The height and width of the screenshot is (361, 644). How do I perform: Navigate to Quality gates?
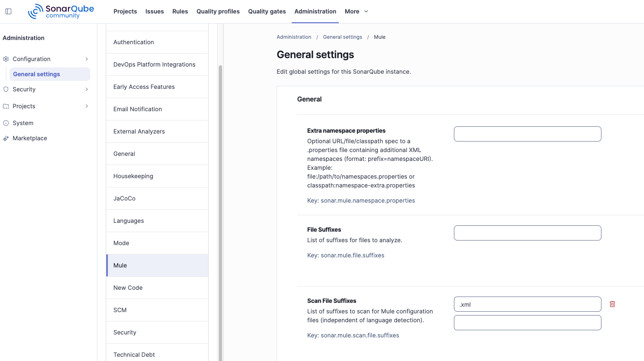[267, 11]
